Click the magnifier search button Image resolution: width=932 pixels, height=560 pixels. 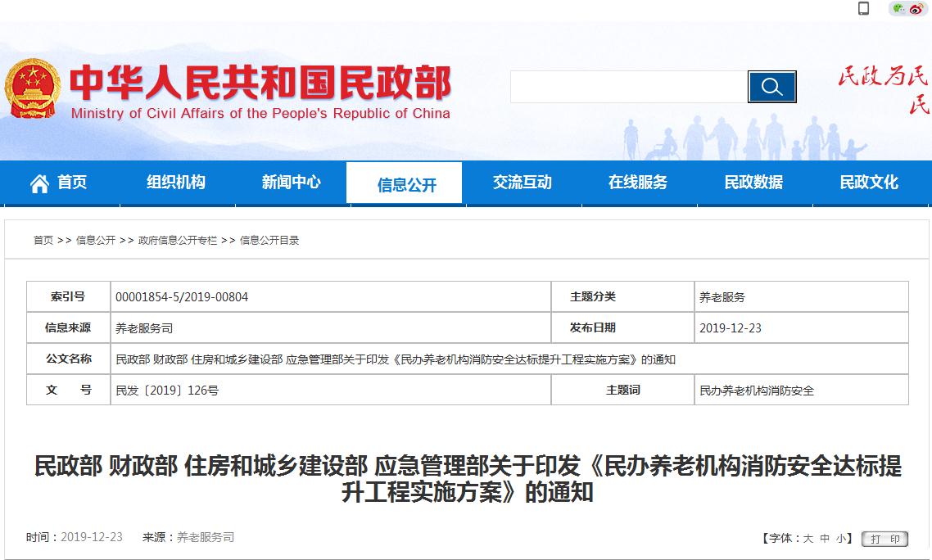(x=771, y=87)
